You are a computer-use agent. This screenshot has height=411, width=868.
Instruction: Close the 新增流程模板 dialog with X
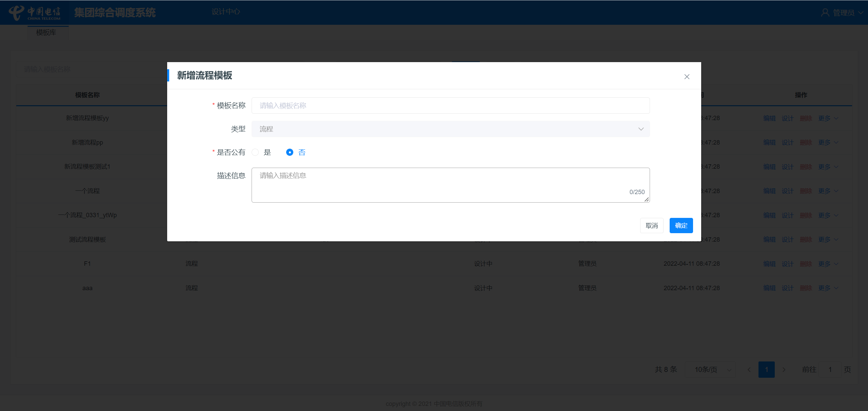(x=687, y=77)
